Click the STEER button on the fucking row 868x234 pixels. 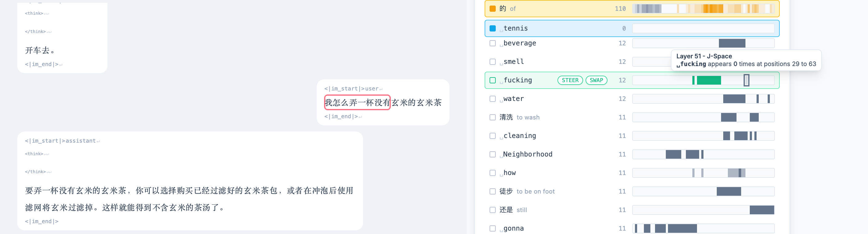[x=570, y=80]
